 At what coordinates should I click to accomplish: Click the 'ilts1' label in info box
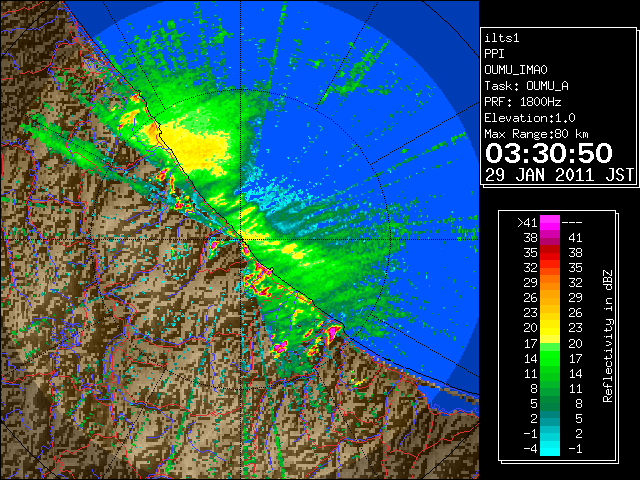[x=502, y=38]
